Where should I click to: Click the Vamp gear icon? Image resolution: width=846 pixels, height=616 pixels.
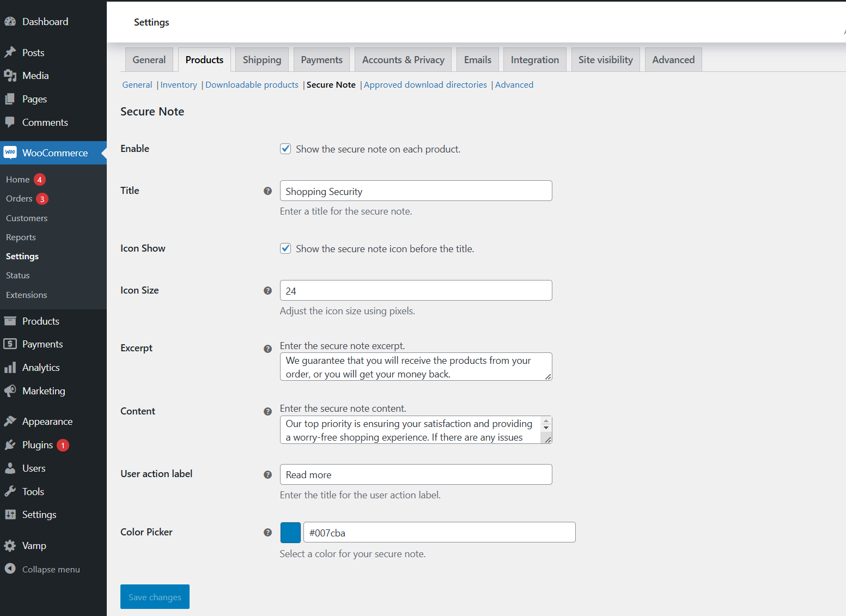pyautogui.click(x=10, y=546)
